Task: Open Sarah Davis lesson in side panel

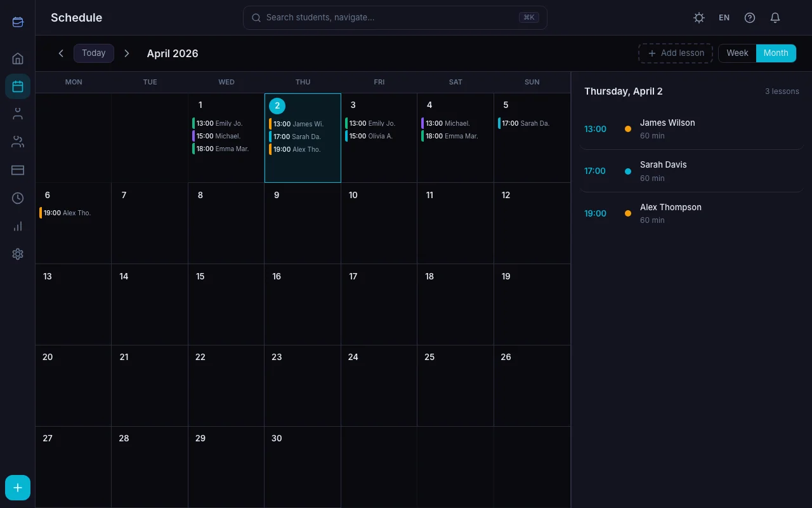Action: tap(691, 171)
